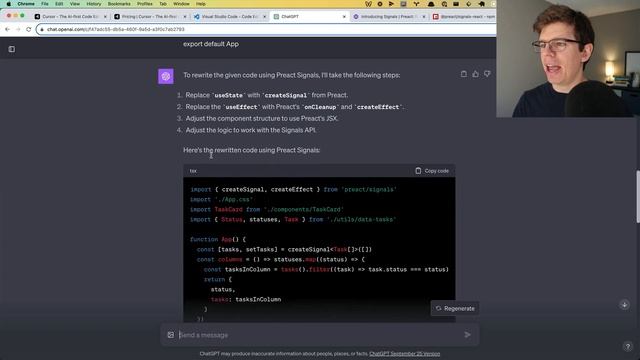The height and width of the screenshot is (360, 640).
Task: Click the Regenerate button
Action: pos(455,309)
